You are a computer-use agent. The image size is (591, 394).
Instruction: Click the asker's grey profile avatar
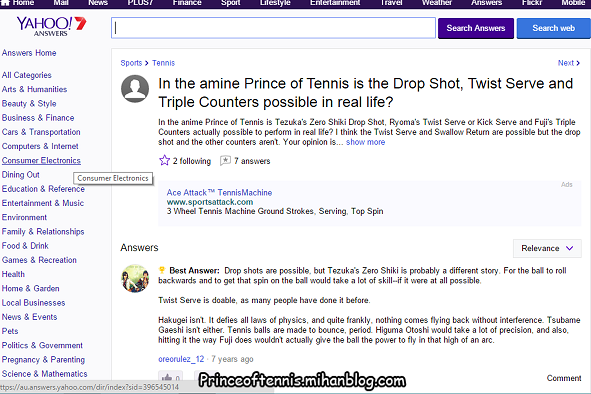tap(135, 89)
